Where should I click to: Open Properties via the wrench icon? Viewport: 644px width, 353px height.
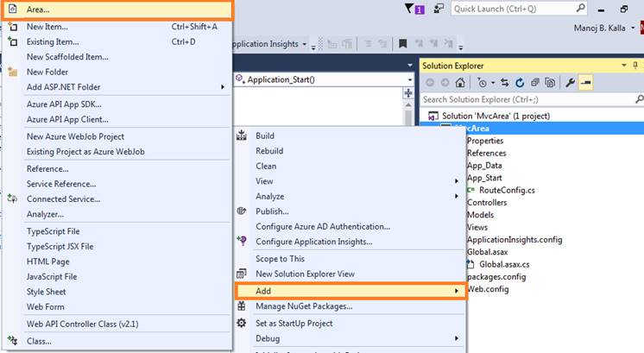coord(570,83)
